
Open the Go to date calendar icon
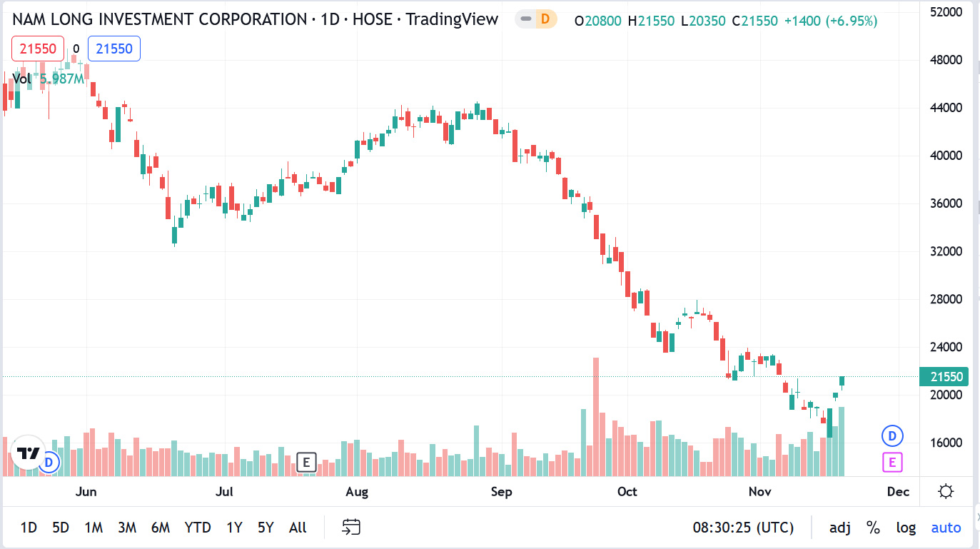click(350, 528)
